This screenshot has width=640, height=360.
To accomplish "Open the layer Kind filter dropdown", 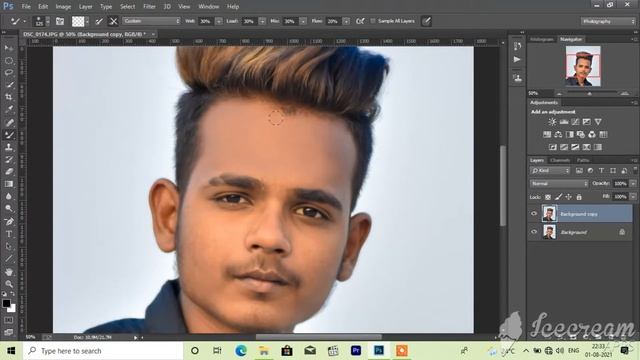I will (x=550, y=171).
